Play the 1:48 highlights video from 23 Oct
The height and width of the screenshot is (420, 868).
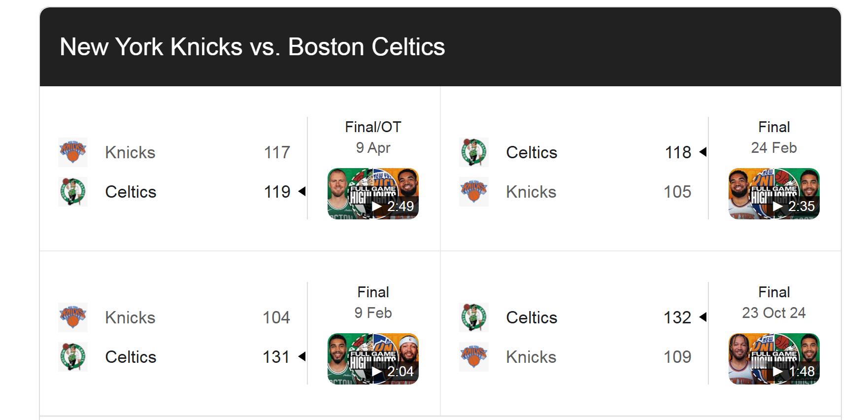click(774, 359)
